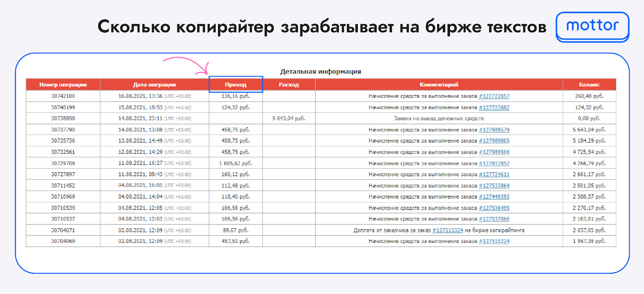
Task: Click balance value 2 270,17 руб.
Action: (x=589, y=208)
